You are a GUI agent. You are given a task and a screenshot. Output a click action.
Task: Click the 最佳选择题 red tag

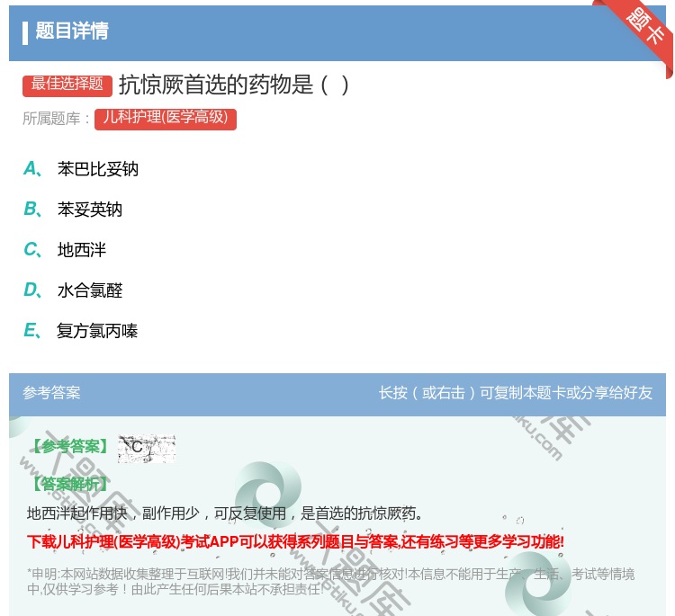point(67,85)
